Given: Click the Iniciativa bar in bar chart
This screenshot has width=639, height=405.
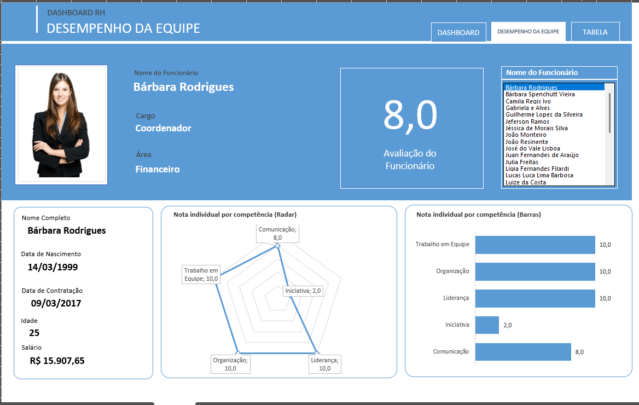Looking at the screenshot, I should (x=486, y=325).
